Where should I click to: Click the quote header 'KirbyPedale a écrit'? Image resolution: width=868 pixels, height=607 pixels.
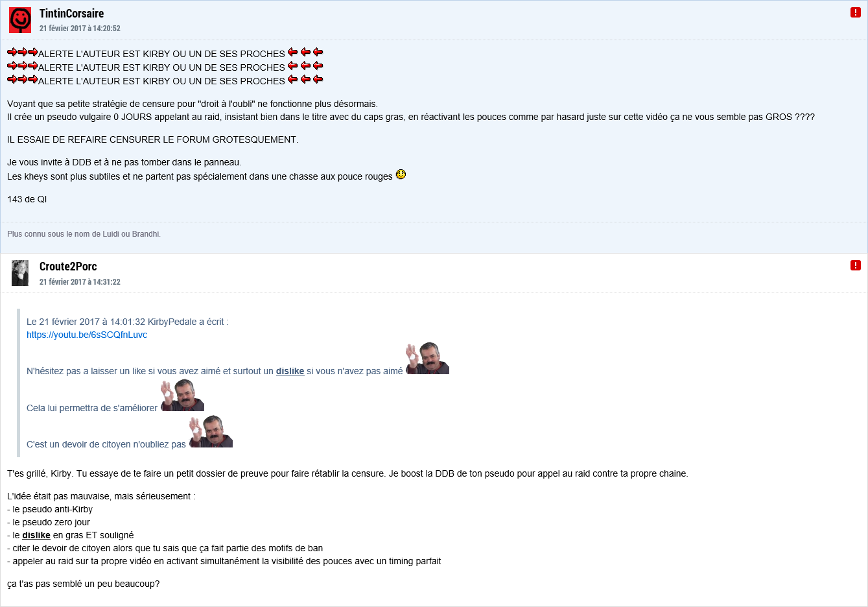188,322
